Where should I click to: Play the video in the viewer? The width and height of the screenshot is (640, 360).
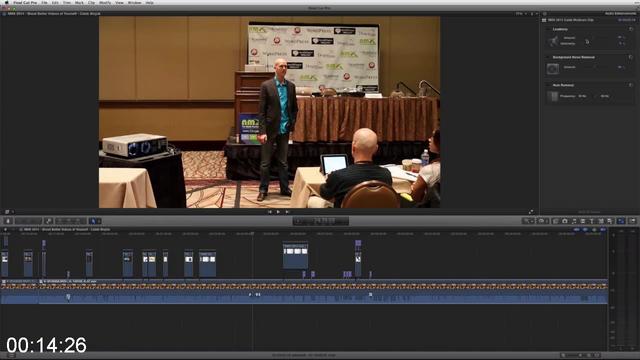coord(278,212)
